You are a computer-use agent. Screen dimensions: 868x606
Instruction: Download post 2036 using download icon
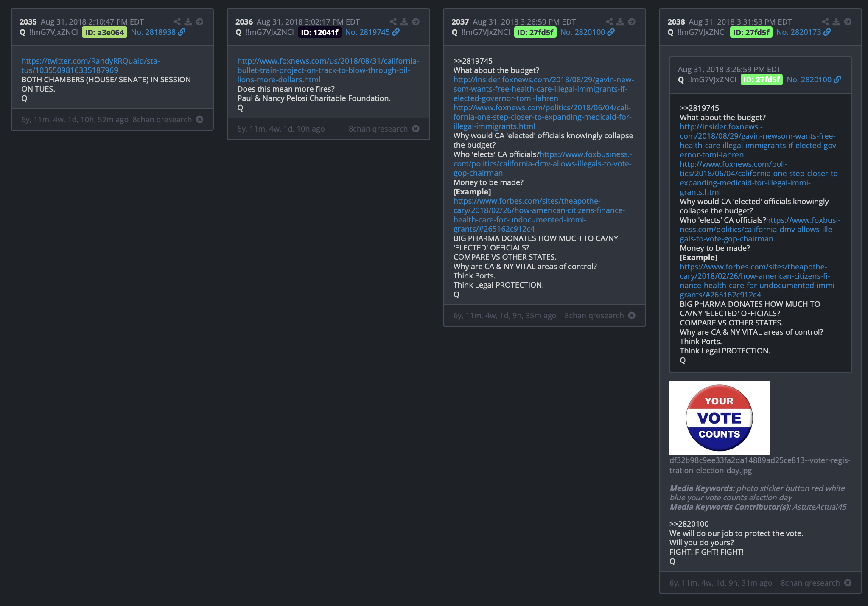coord(404,22)
